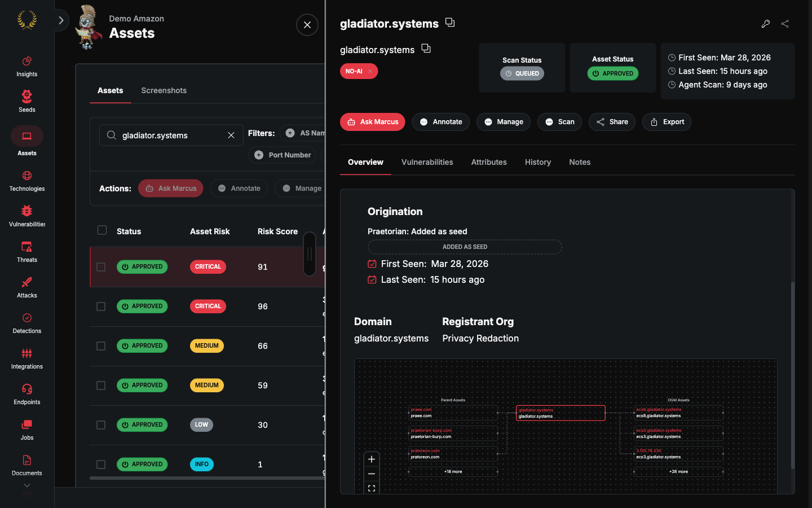Click the +18 more parent assets node

[x=453, y=472]
